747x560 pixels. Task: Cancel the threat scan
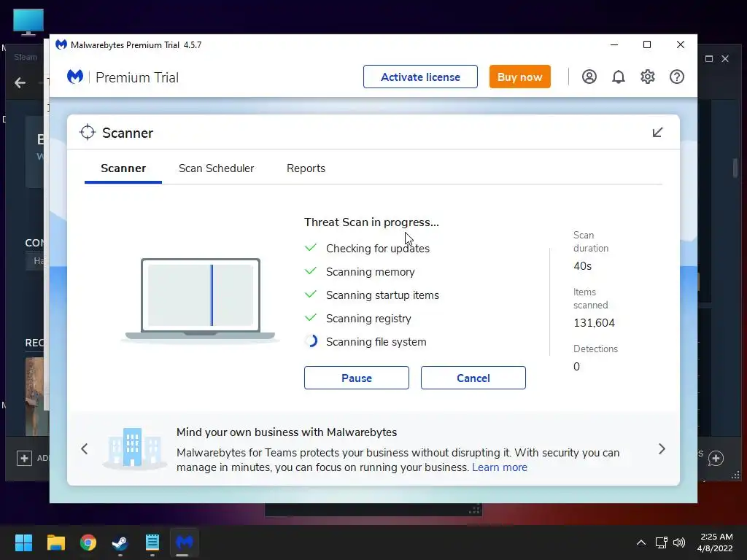(x=473, y=378)
